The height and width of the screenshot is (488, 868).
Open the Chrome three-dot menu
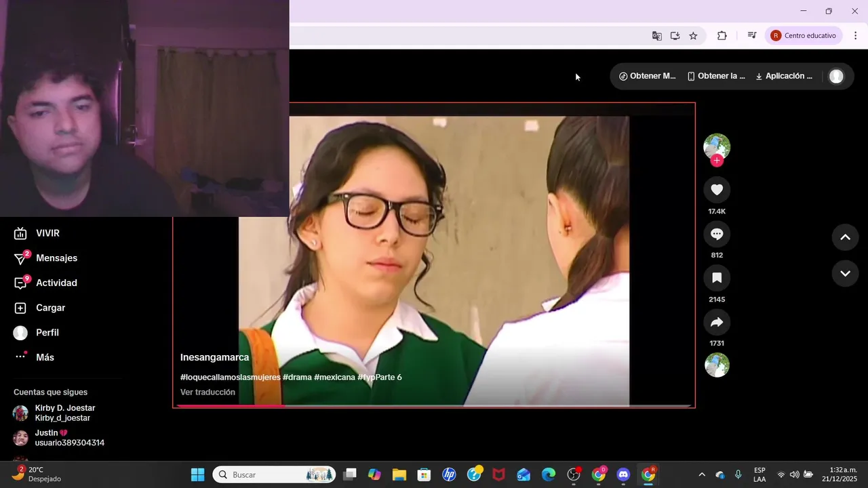[x=855, y=36]
